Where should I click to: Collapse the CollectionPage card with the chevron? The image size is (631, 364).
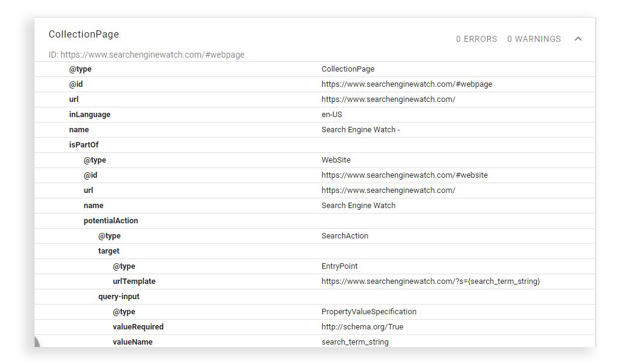pos(578,39)
